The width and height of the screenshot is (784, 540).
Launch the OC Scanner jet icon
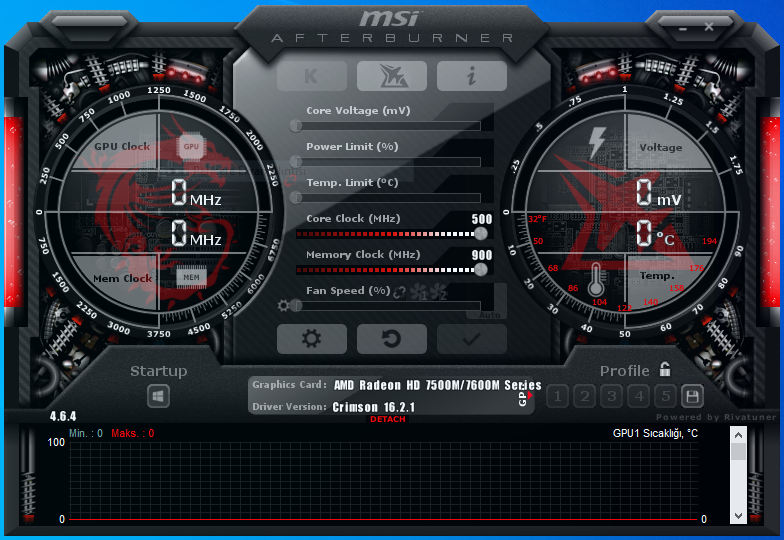click(x=392, y=76)
